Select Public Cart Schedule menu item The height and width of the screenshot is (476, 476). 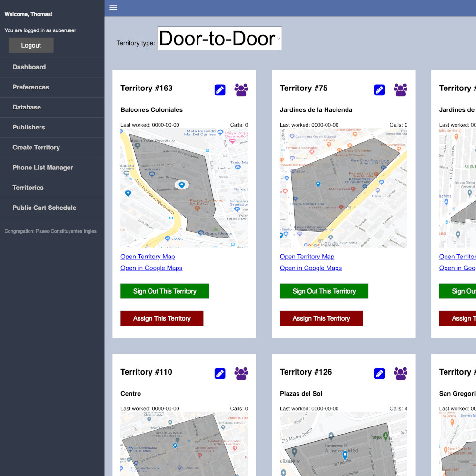(x=44, y=208)
